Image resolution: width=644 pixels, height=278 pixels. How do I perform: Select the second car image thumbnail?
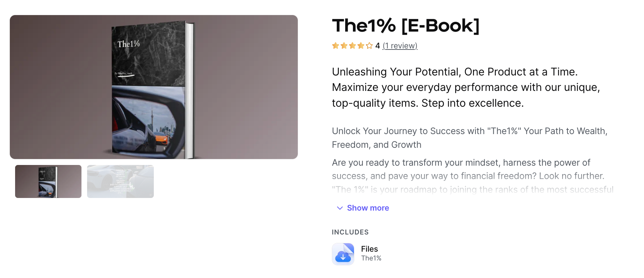coord(120,181)
